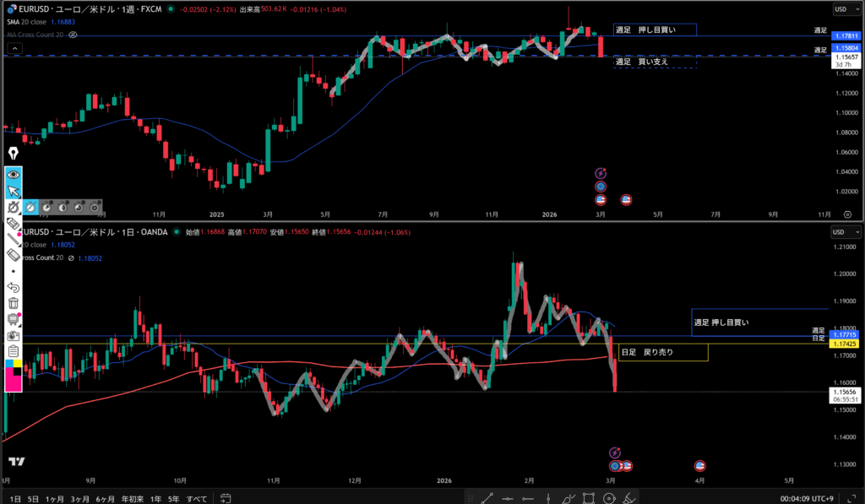Collapse the indicator legend with chevron
The image size is (865, 504).
[14, 49]
